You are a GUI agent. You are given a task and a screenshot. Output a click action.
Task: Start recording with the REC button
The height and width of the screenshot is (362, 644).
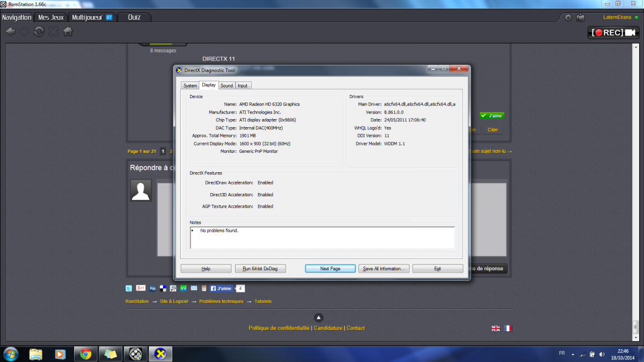point(614,33)
